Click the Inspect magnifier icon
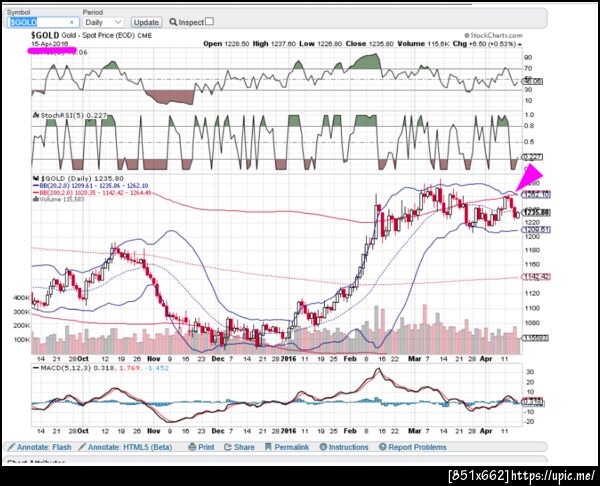600x486 pixels. 173,23
